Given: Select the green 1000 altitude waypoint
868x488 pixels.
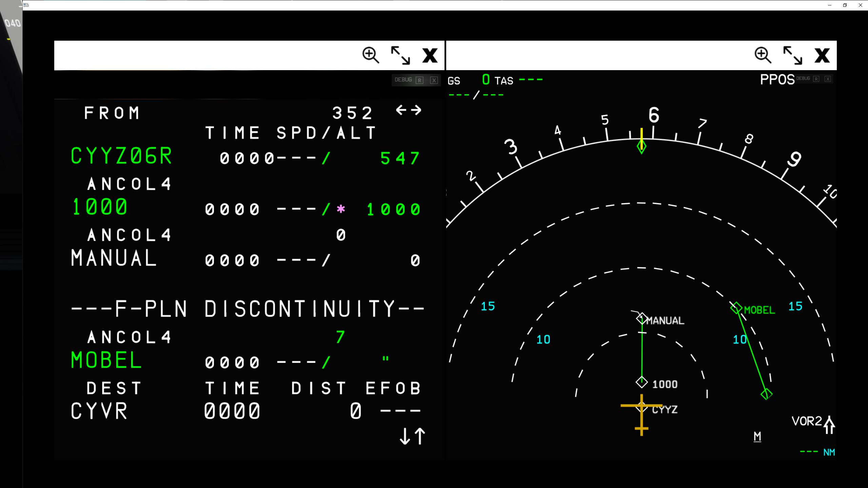Looking at the screenshot, I should [x=100, y=207].
